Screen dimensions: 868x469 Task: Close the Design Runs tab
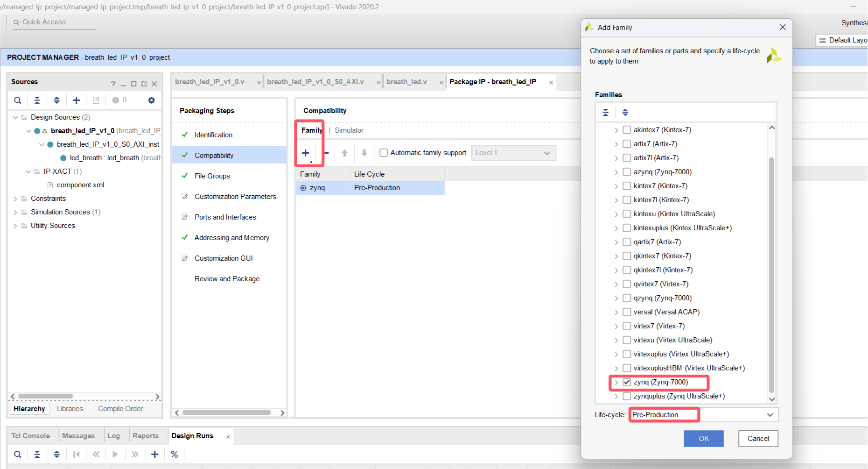228,437
